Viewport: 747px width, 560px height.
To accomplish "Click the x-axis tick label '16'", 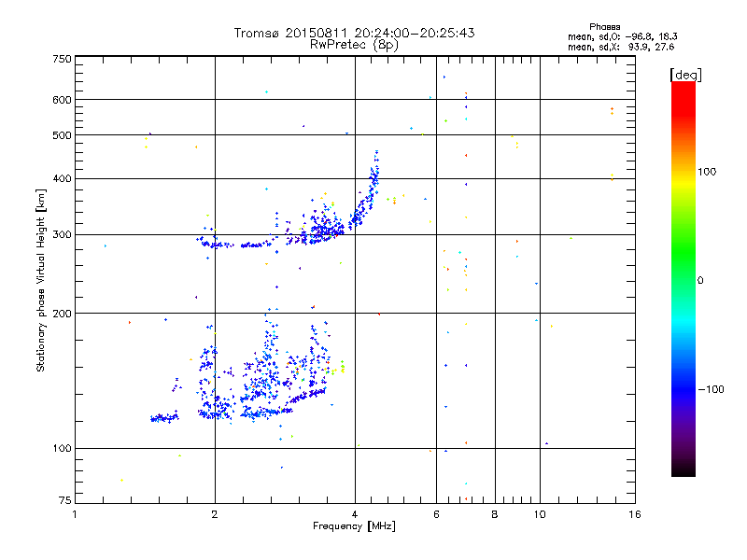I will pyautogui.click(x=635, y=514).
